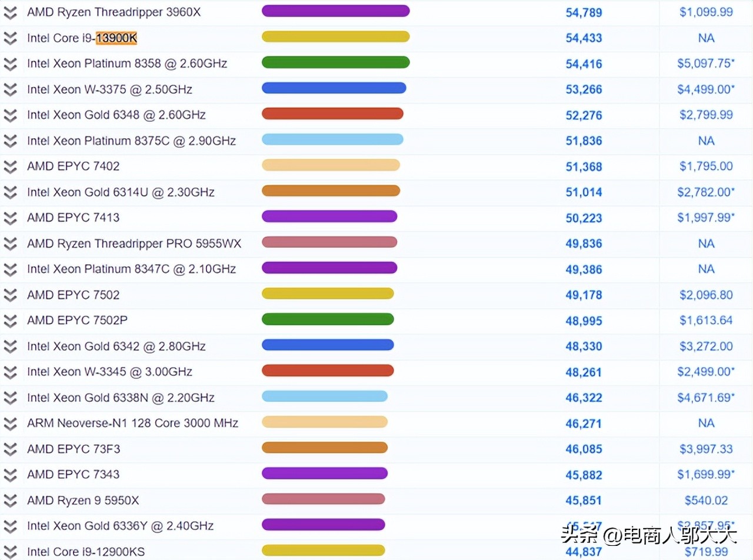Open Intel Xeon Gold 6314U @ 2.30GHz link
This screenshot has height=560, width=753.
point(121,192)
